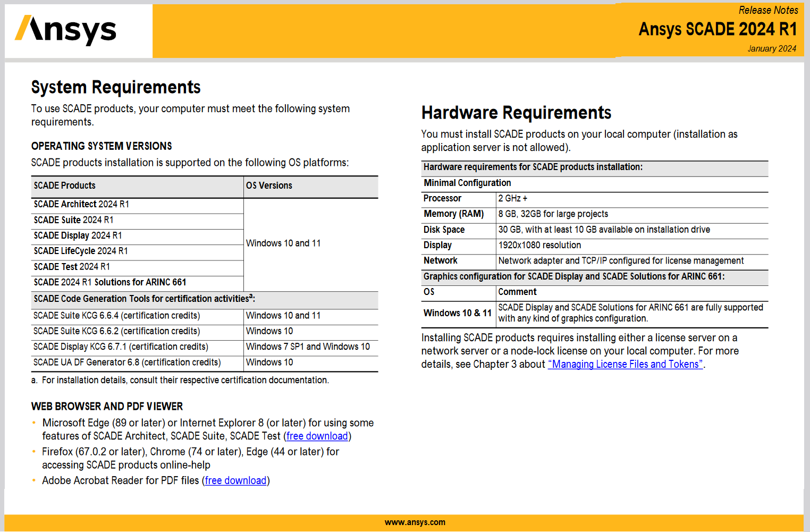Screen dimensions: 810x532
Task: Click the January 2024 date text
Action: tap(772, 48)
